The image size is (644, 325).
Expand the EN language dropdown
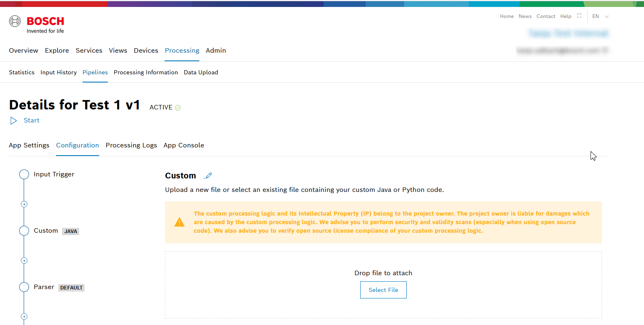click(600, 16)
